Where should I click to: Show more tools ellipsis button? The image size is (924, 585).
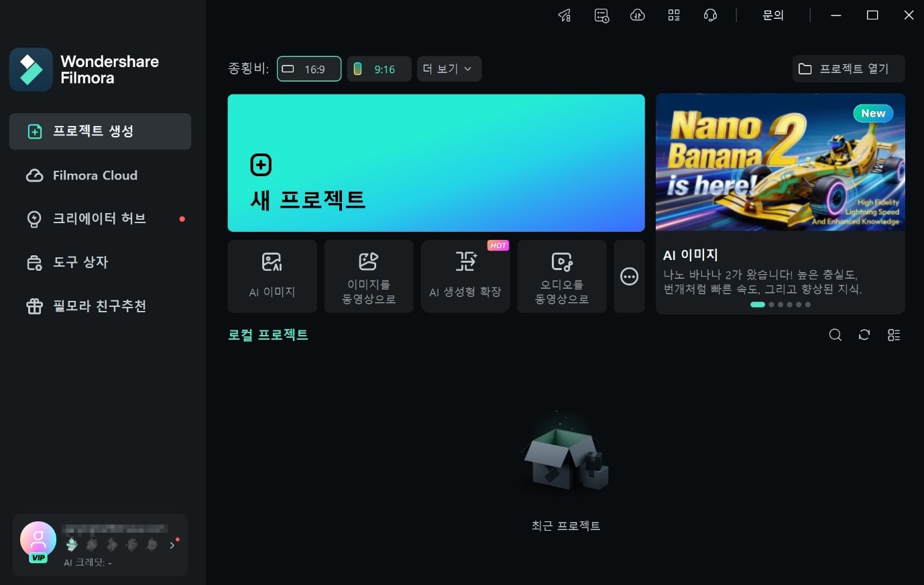click(x=629, y=276)
